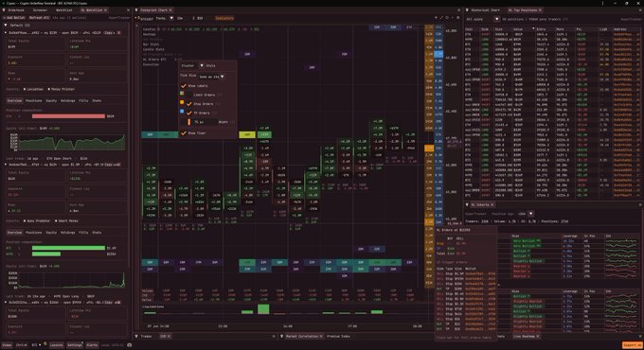Viewport: 644px width, 350px height.
Task: Click the green Limit Orders color swatch
Action: [x=182, y=94]
